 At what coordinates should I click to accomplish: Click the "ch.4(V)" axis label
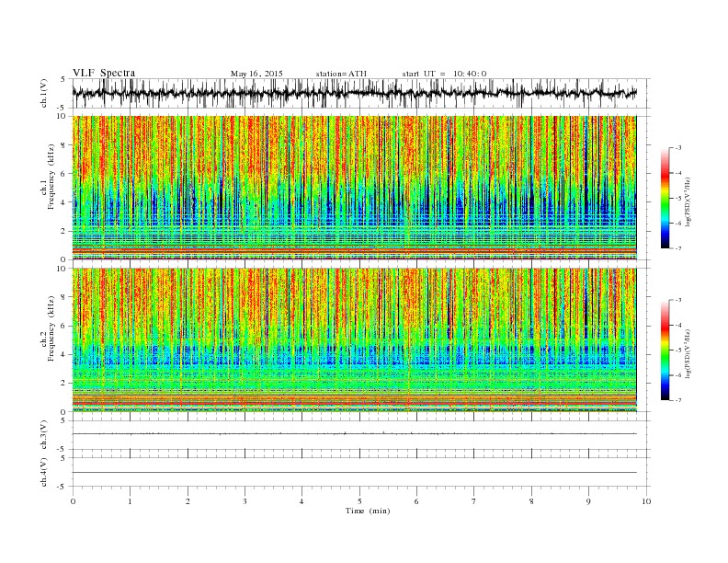[44, 472]
